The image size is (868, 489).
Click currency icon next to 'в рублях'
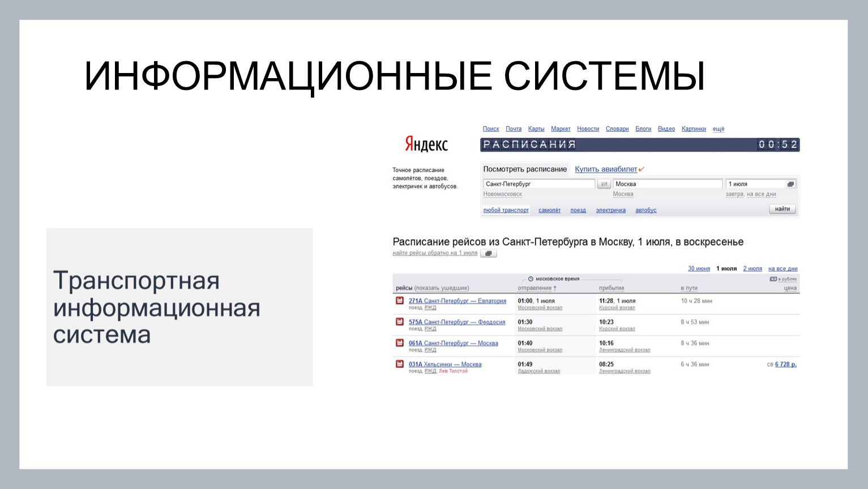click(x=773, y=279)
